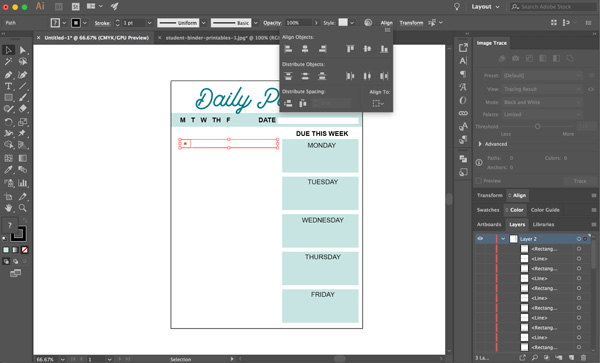Select the Pen tool
The width and height of the screenshot is (600, 363).
(x=8, y=75)
